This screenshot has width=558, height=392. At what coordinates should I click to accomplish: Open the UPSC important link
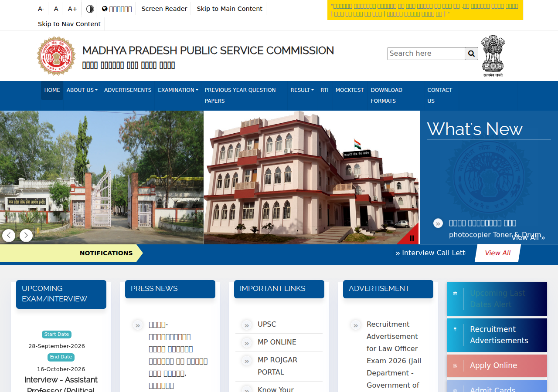tap(267, 324)
